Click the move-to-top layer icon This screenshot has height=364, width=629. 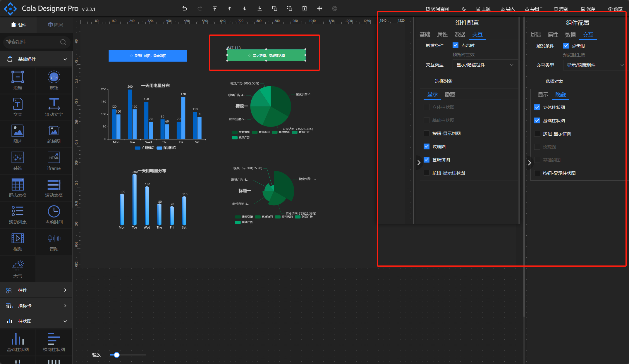(215, 8)
